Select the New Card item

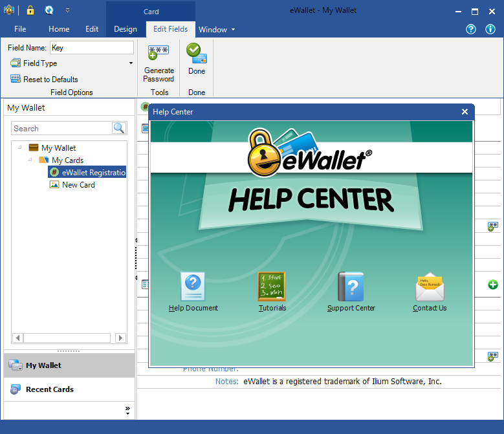(78, 185)
